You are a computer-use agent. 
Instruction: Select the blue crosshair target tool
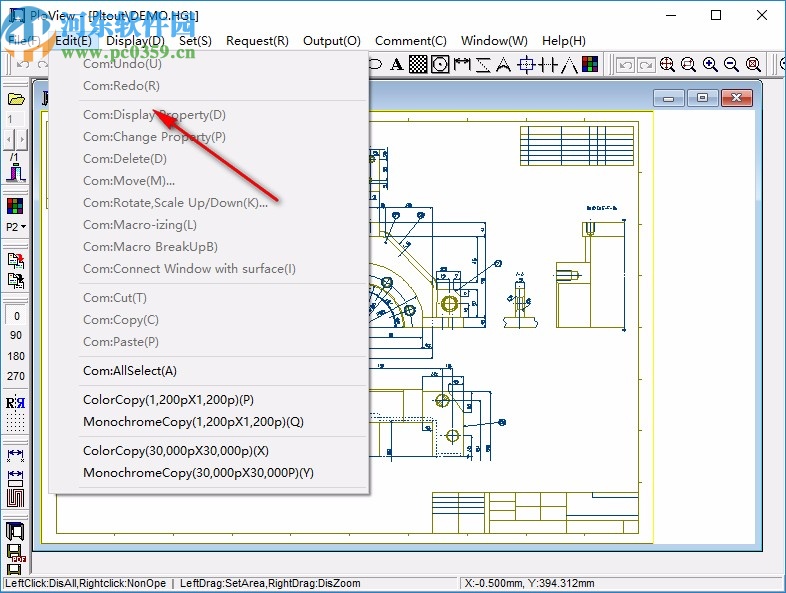tap(526, 65)
